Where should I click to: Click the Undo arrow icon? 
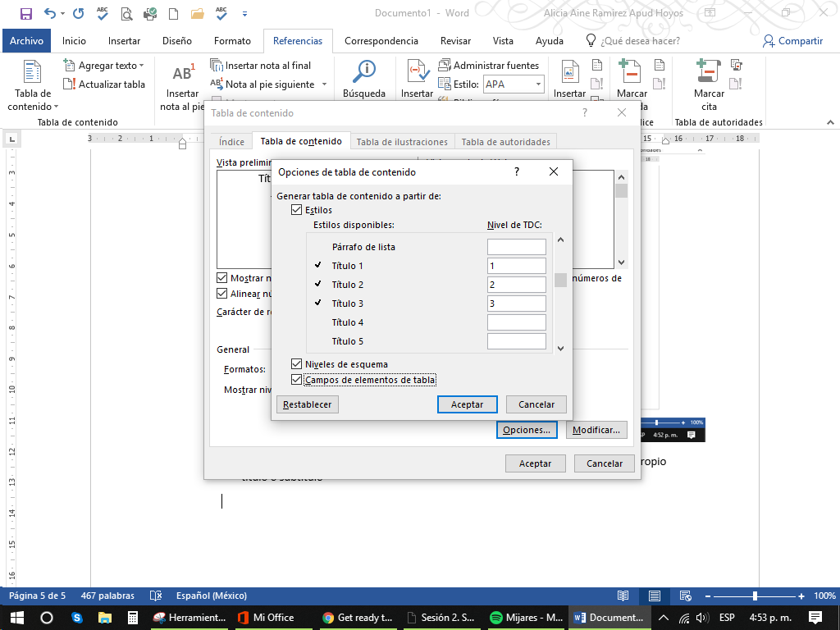click(x=50, y=13)
